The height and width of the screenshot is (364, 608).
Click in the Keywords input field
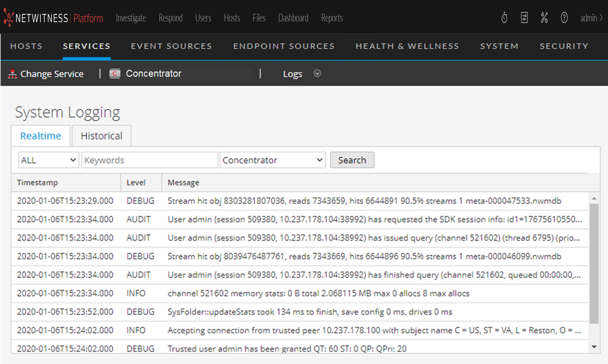click(x=150, y=160)
